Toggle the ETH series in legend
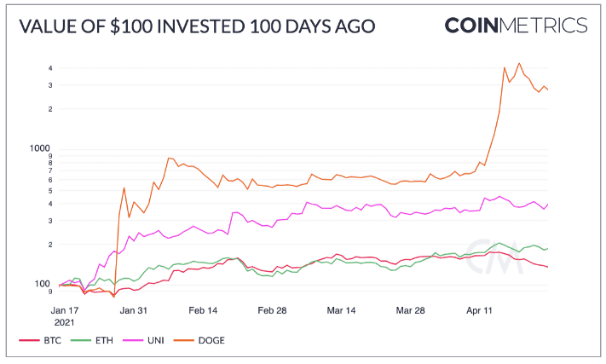Screen dimensions: 606x364 tap(92, 340)
